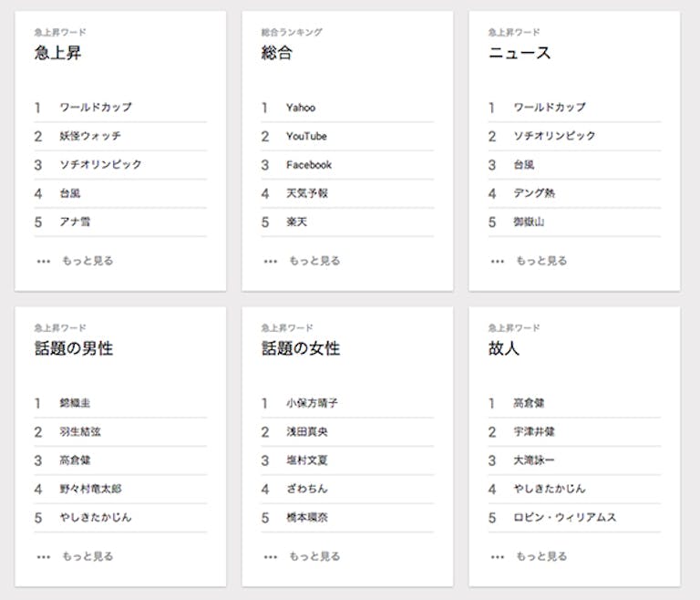Open ロビン・ウィリアムス in 故人 list
Viewport: 700px width, 600px height.
coord(565,517)
